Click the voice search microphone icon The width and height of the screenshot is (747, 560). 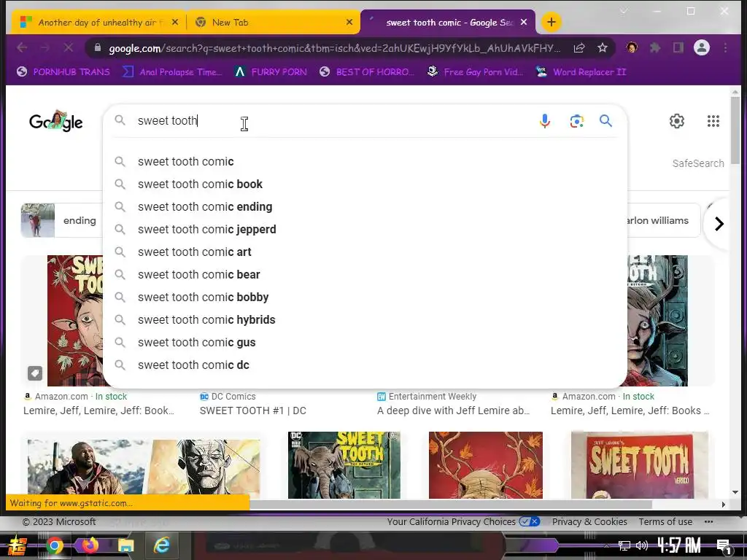(x=544, y=121)
